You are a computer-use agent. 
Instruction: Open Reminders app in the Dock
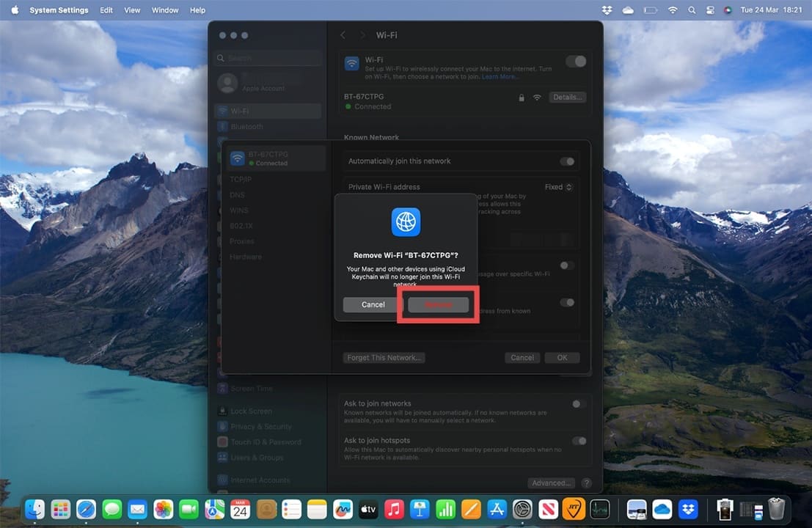(x=291, y=510)
